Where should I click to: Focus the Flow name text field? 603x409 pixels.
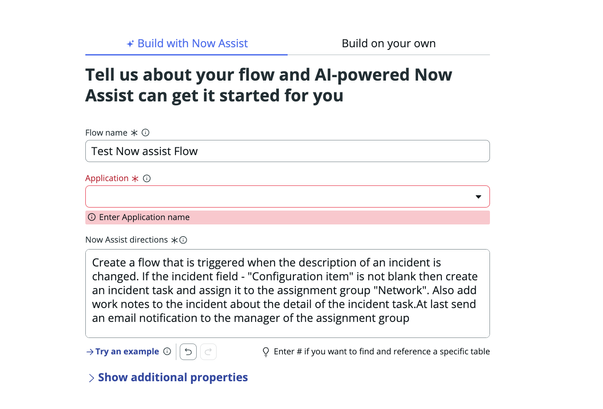click(x=287, y=151)
